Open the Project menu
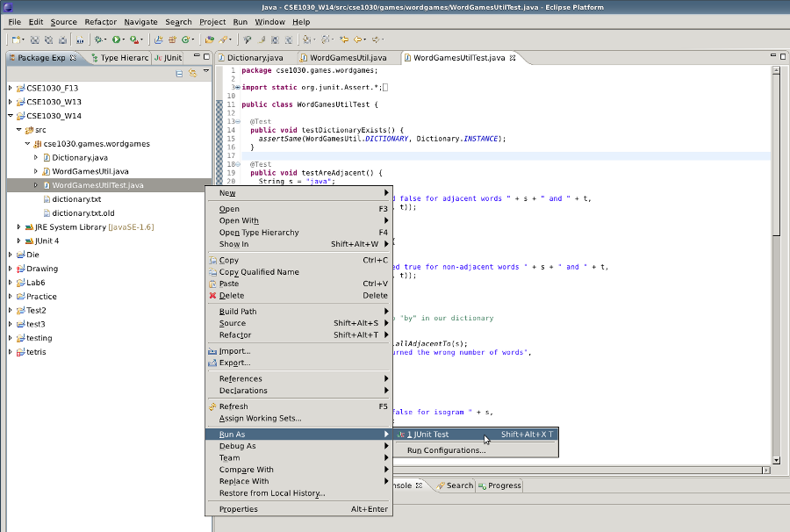The height and width of the screenshot is (532, 790). pos(212,22)
